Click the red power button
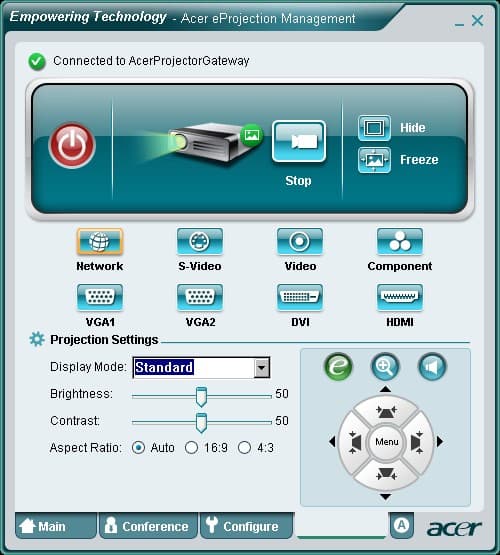The height and width of the screenshot is (555, 500). point(72,145)
